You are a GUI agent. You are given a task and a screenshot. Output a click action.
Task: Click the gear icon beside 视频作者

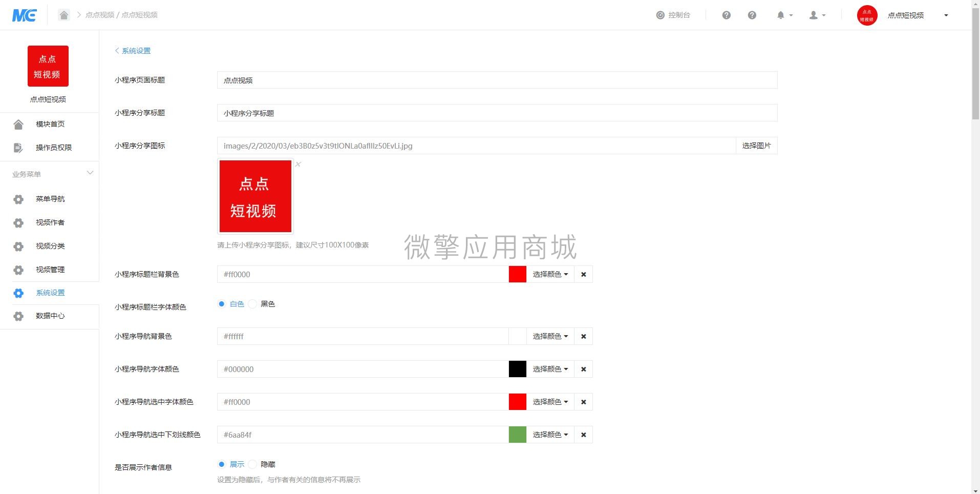pyautogui.click(x=18, y=223)
